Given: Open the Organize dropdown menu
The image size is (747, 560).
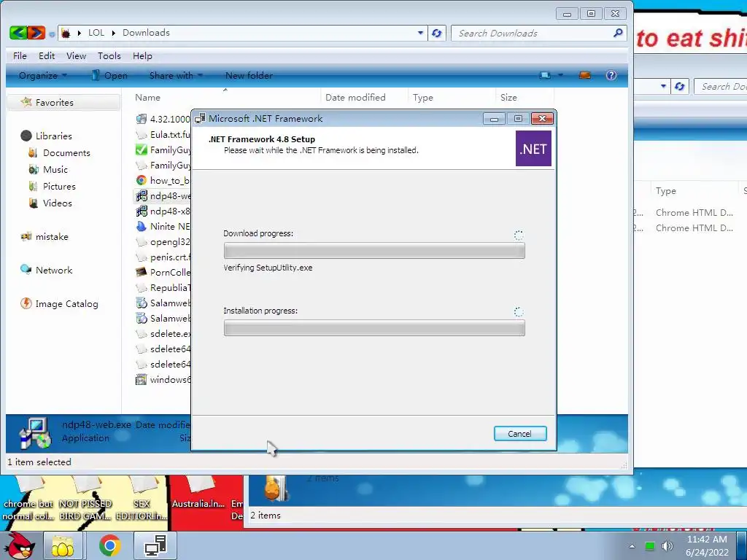Looking at the screenshot, I should click(43, 75).
